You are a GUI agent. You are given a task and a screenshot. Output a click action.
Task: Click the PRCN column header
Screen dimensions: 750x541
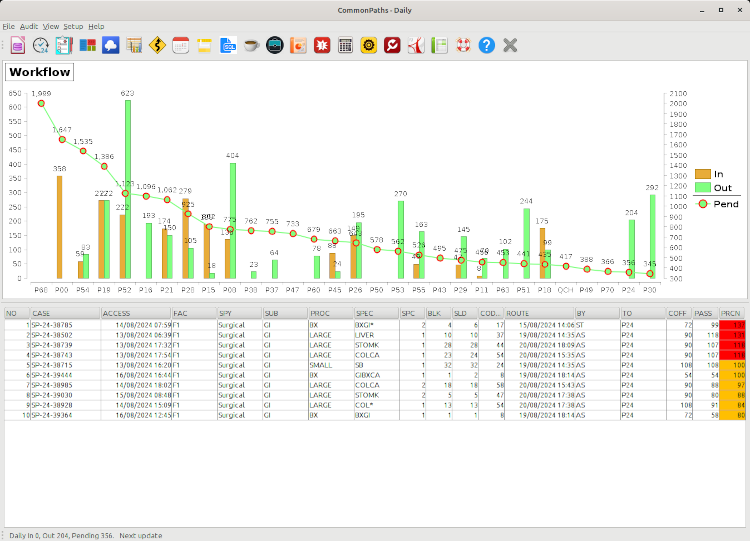click(x=732, y=313)
